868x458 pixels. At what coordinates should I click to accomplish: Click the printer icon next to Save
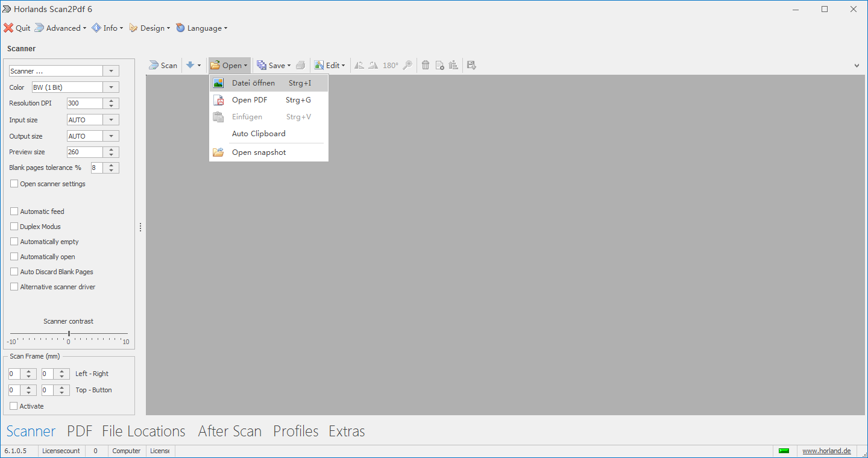(300, 65)
